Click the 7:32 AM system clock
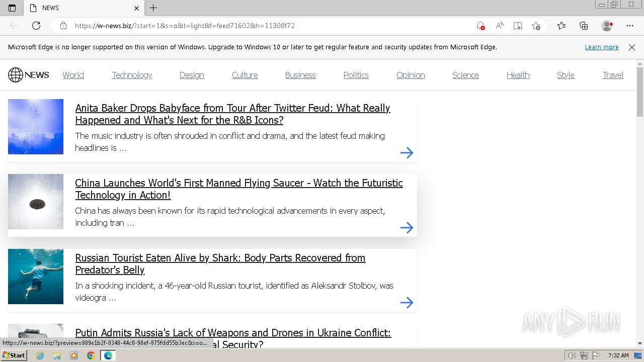This screenshot has height=362, width=644. [618, 355]
